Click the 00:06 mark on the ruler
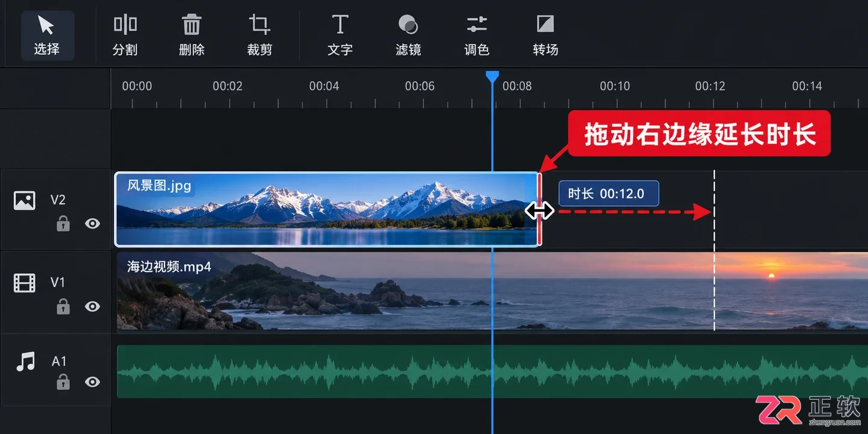868x434 pixels. pyautogui.click(x=420, y=86)
